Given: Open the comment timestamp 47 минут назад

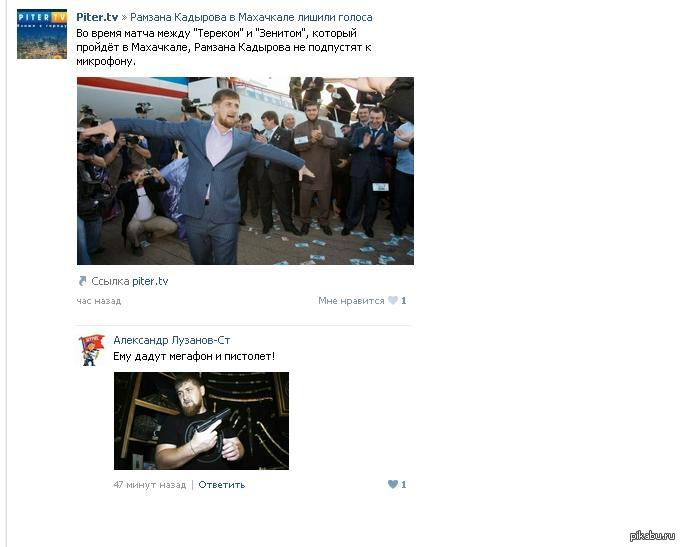Looking at the screenshot, I should coord(150,485).
